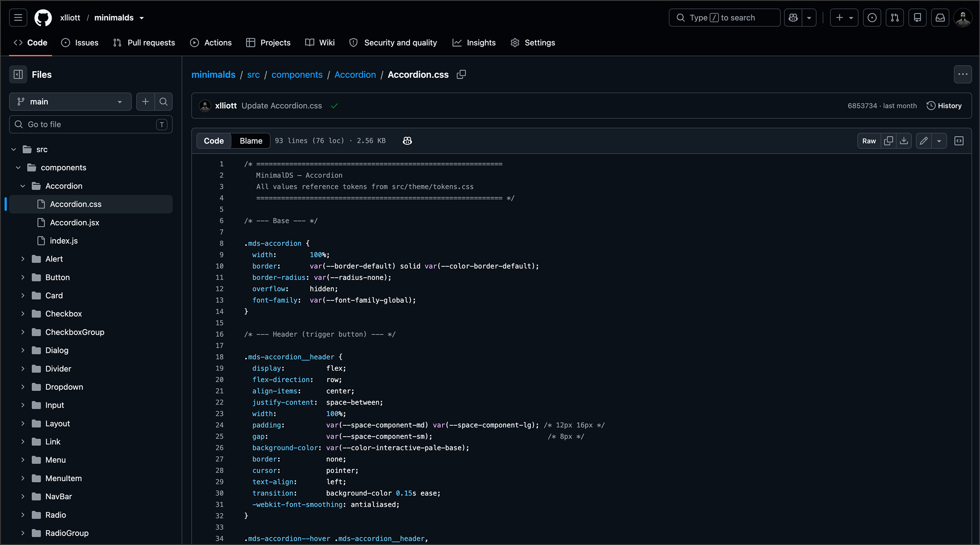Open the main branch selector
The image size is (980, 545).
pyautogui.click(x=70, y=101)
